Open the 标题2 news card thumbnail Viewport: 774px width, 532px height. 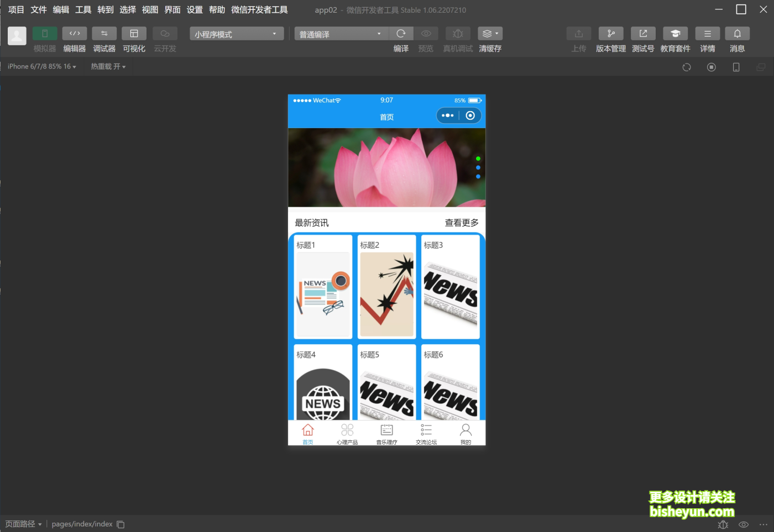(386, 294)
